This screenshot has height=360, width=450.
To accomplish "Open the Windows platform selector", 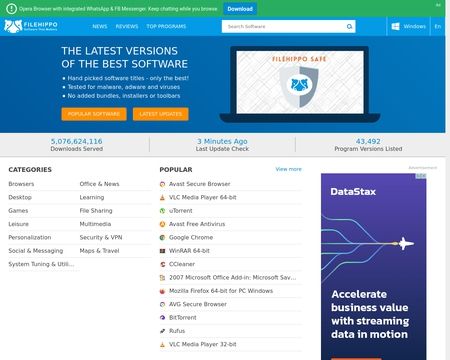I will (409, 26).
